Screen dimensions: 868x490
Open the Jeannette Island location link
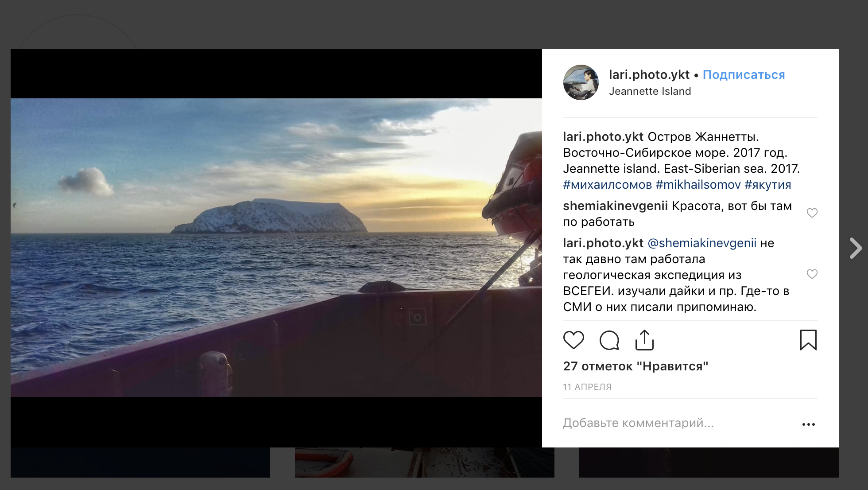(x=650, y=91)
